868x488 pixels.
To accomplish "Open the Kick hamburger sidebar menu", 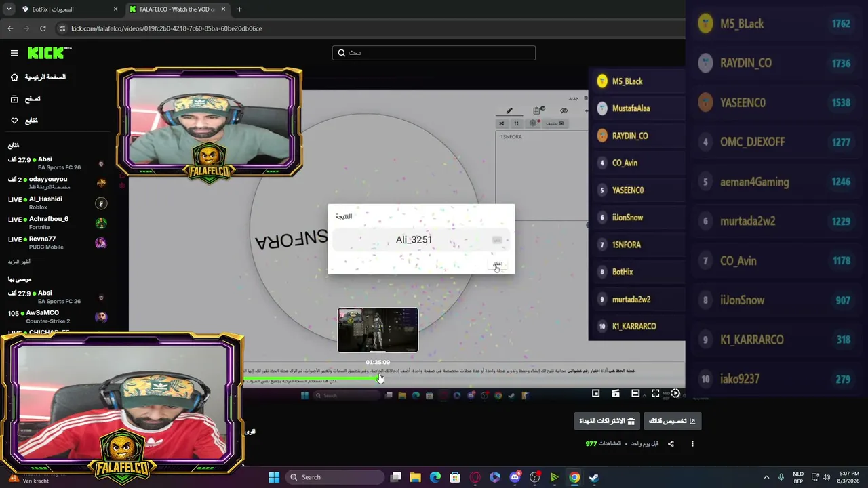I will click(x=14, y=53).
